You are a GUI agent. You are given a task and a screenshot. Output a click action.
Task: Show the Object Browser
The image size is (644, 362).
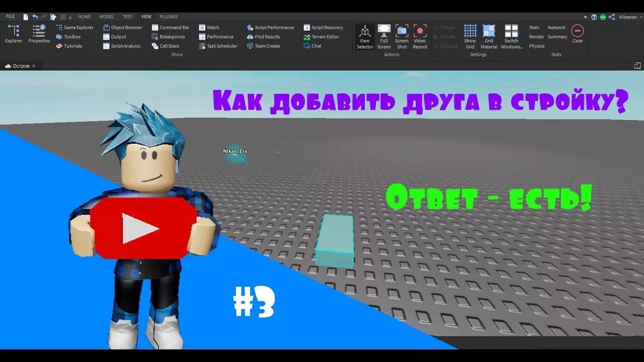123,28
